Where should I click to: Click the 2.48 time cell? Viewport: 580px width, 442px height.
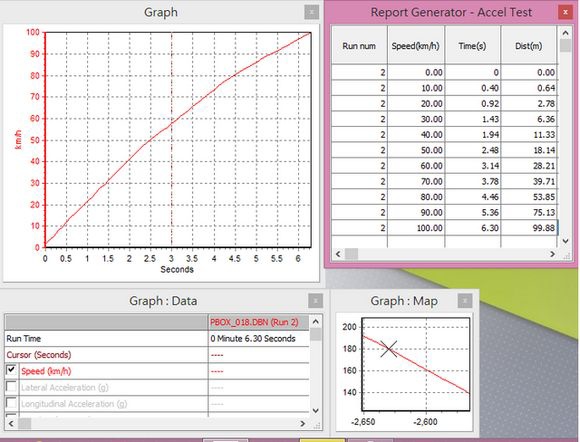[472, 150]
